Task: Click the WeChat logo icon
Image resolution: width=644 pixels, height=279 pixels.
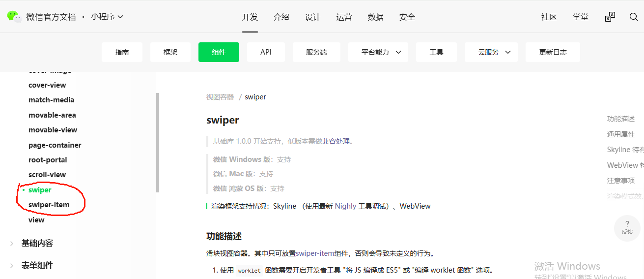Action: click(14, 16)
